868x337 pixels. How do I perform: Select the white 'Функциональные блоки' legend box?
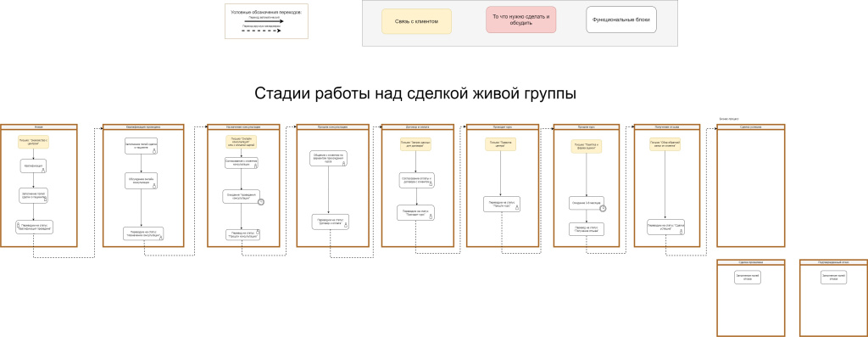click(621, 20)
